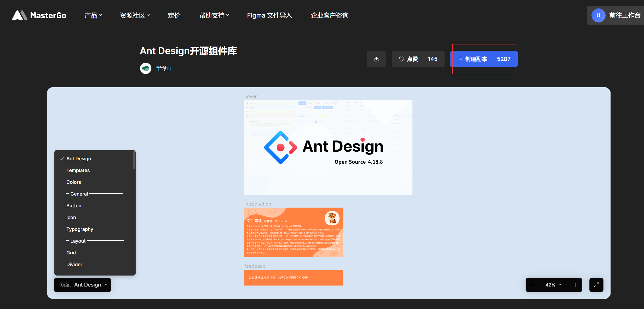Enter fullscreen preview with expand icon

click(x=596, y=285)
